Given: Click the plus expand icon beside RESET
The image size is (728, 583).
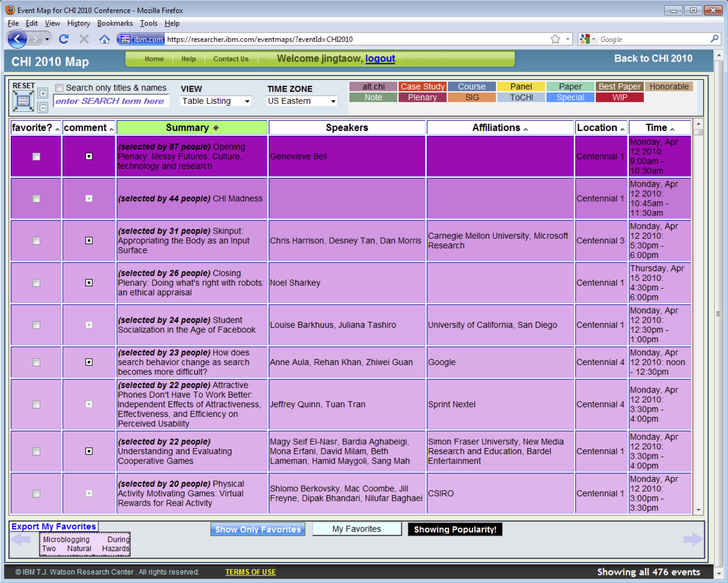Looking at the screenshot, I should point(43,93).
